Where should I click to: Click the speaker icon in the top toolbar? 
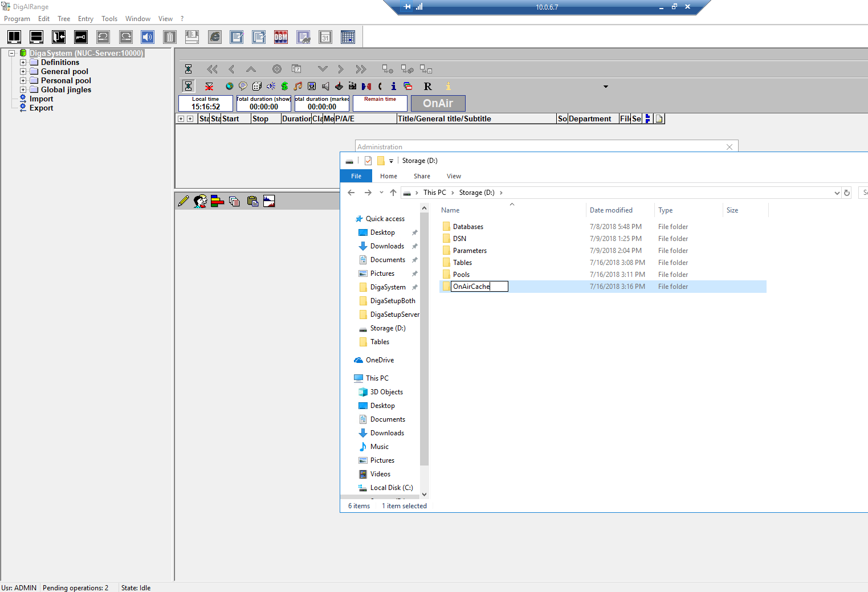148,38
